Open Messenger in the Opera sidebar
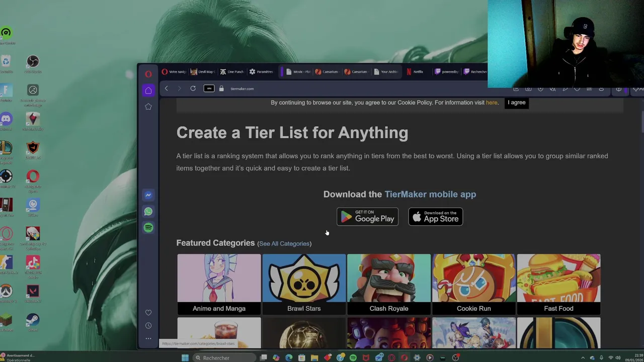Image resolution: width=644 pixels, height=362 pixels. [148, 195]
